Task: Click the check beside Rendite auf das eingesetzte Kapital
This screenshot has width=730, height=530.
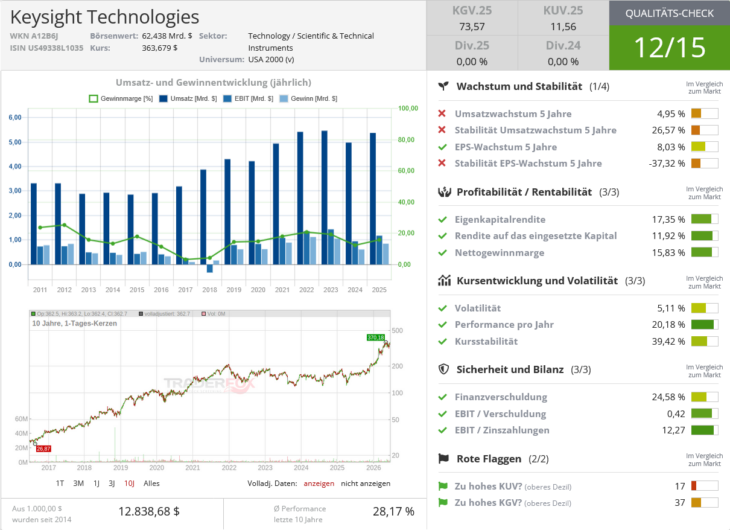Action: [443, 236]
